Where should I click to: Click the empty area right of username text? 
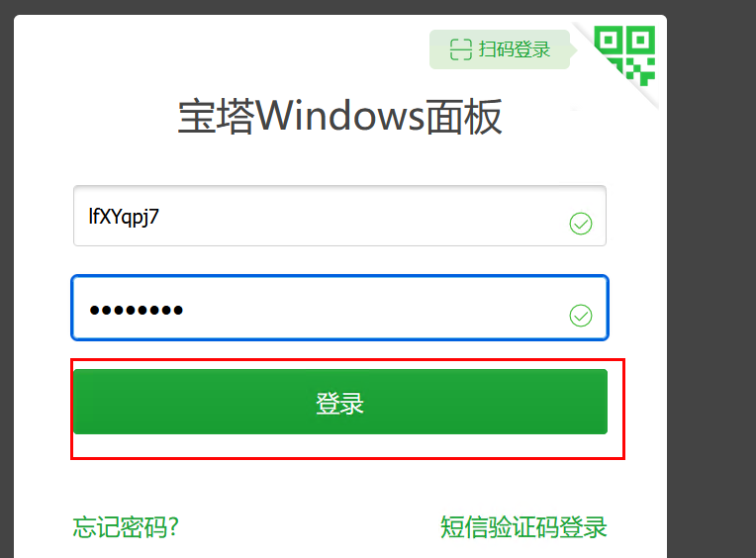point(361,217)
